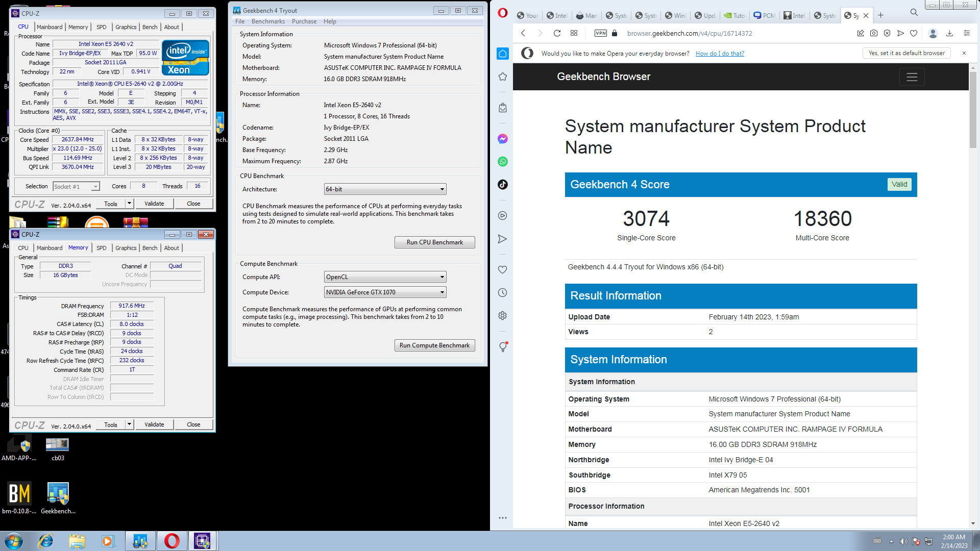980x551 pixels.
Task: Click Close in the bottom CPU-Z window
Action: coord(193,424)
